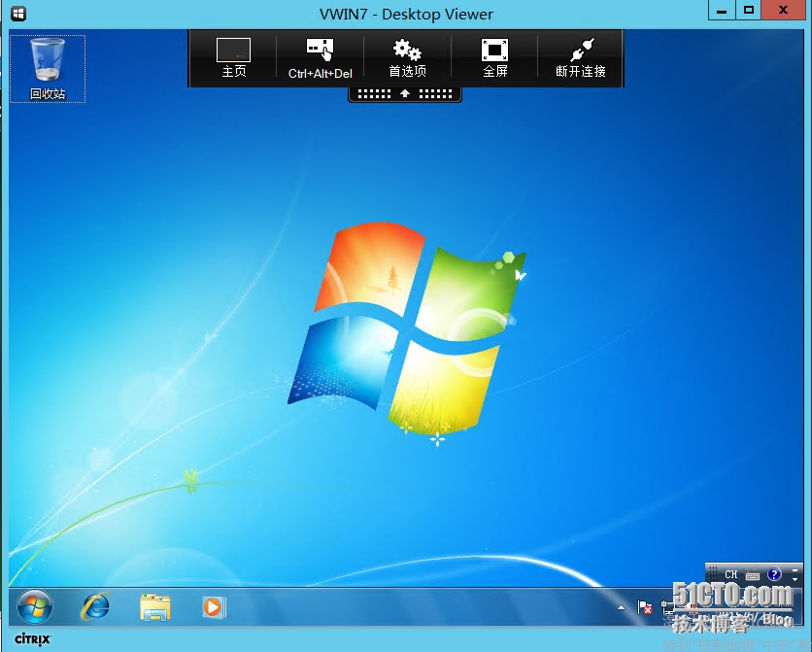Minimize the VWIN7 Desktop Viewer window
Image resolution: width=812 pixels, height=652 pixels.
pos(722,10)
